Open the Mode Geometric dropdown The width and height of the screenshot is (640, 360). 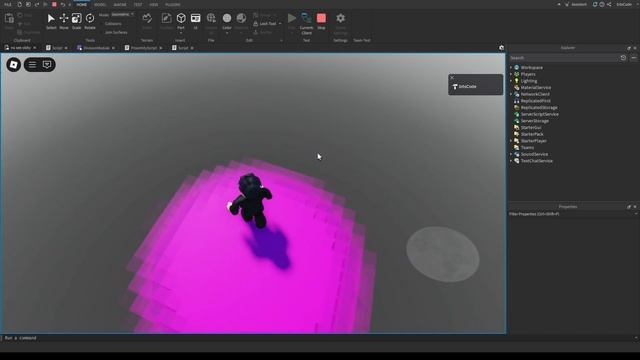point(122,14)
